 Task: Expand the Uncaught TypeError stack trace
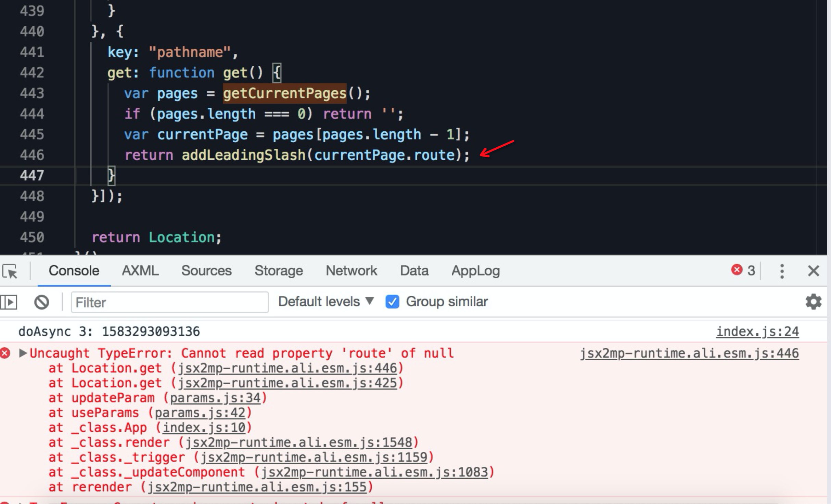23,353
